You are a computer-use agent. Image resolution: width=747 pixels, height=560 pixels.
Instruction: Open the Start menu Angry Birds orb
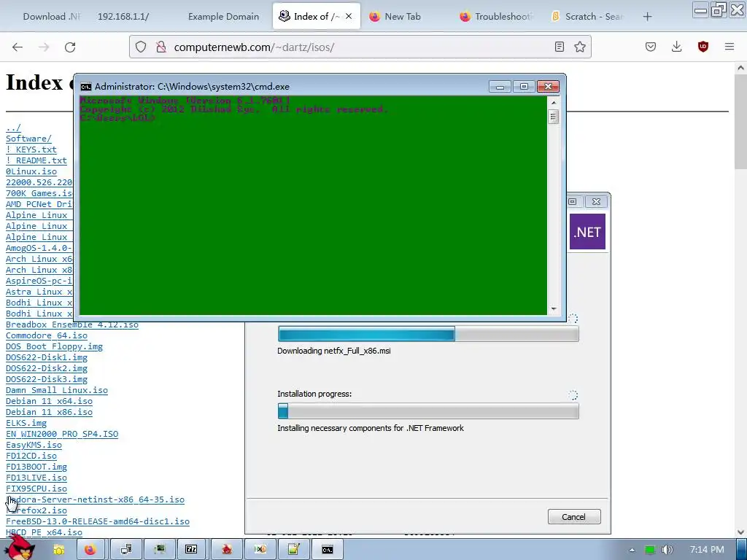pos(20,548)
